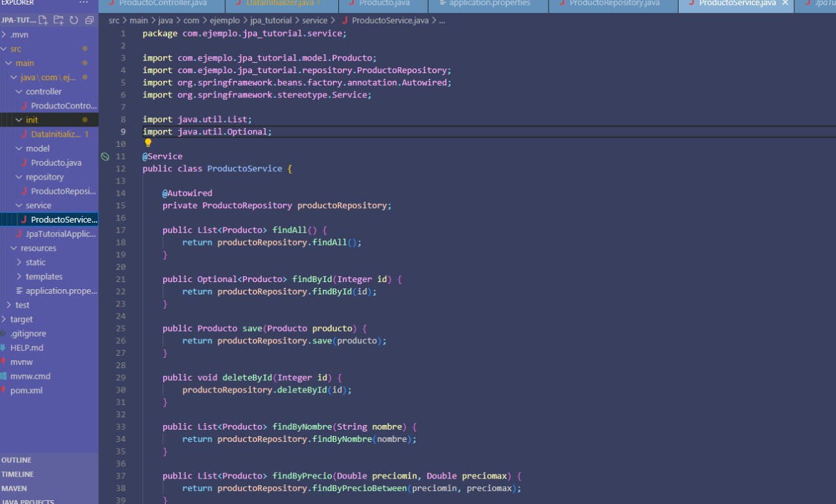Click 'service' in the breadcrumb path

(315, 21)
